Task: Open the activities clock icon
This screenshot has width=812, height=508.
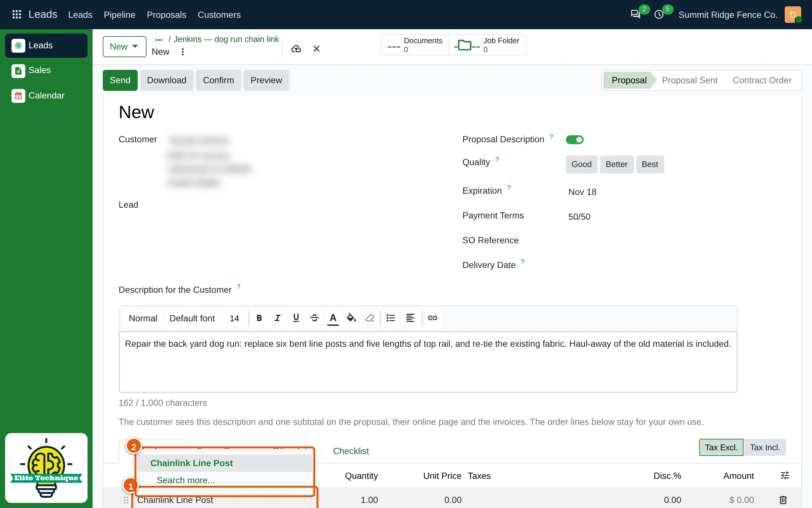Action: (x=659, y=15)
